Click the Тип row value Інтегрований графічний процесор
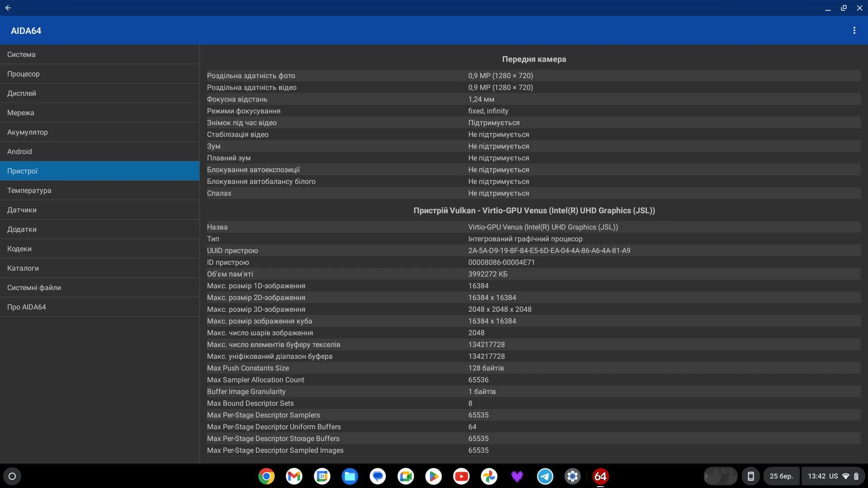 pos(525,239)
